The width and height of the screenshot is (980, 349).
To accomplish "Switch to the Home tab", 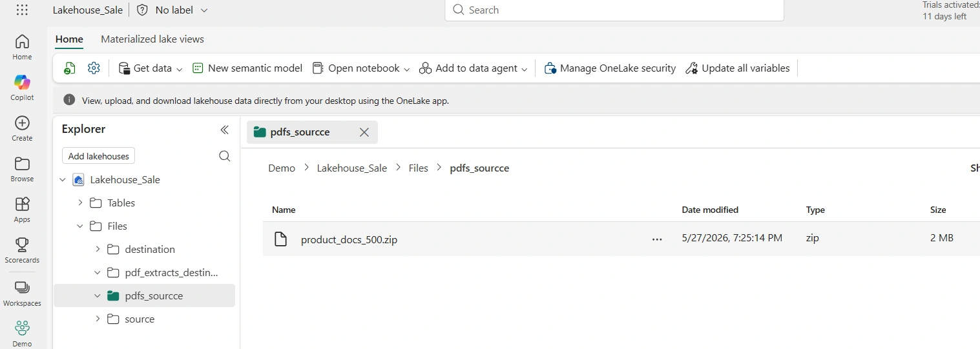I will (69, 39).
